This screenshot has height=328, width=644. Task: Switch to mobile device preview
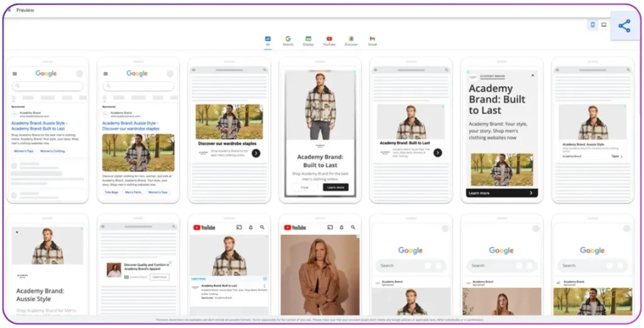592,25
